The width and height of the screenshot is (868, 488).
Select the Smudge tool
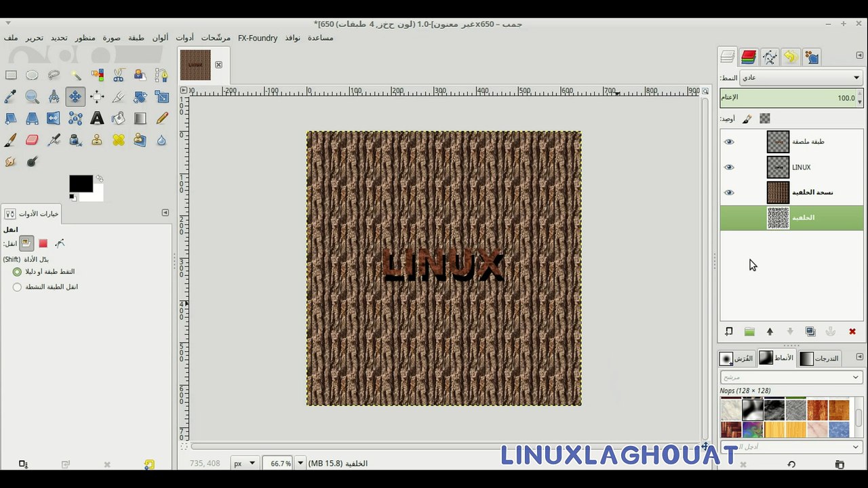11,162
